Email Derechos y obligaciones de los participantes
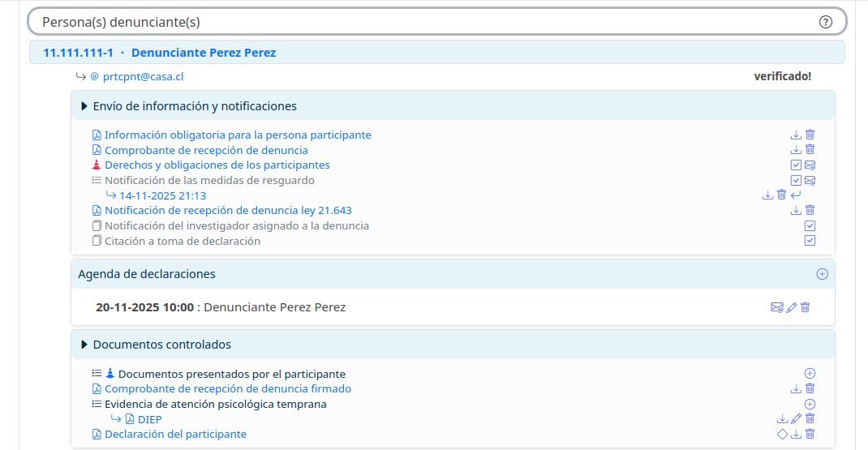The image size is (868, 450). [810, 165]
